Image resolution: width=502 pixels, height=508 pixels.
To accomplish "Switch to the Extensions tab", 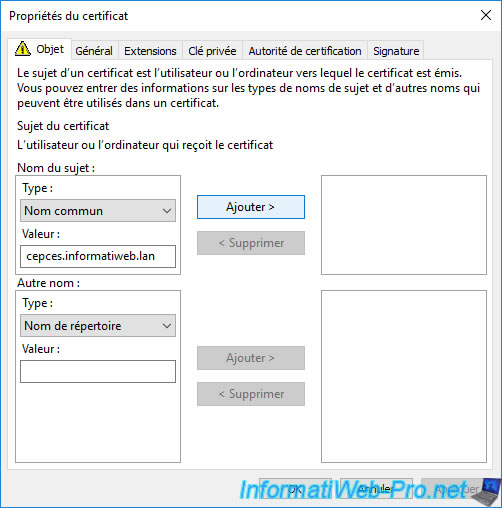I will [150, 51].
